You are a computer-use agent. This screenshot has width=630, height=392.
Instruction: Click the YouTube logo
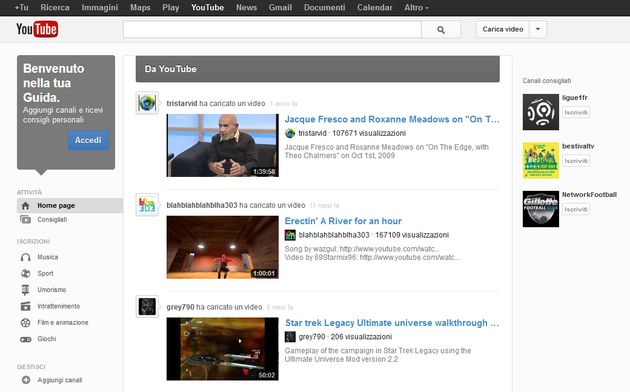[37, 29]
